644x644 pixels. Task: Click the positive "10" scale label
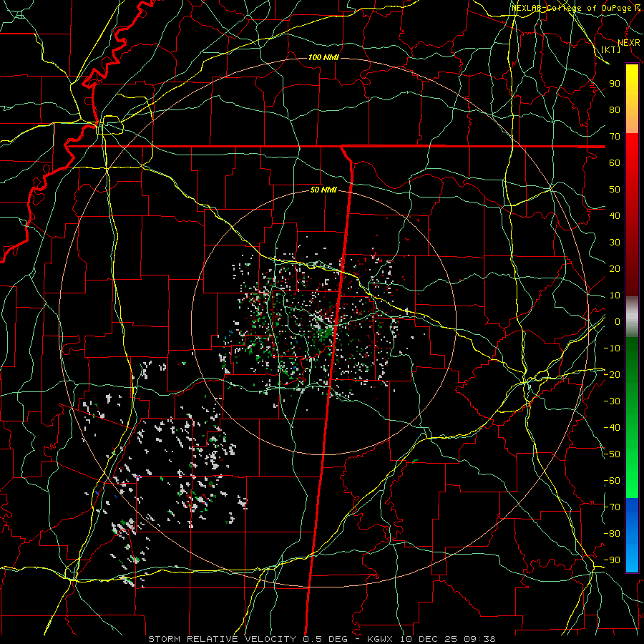pyautogui.click(x=615, y=296)
